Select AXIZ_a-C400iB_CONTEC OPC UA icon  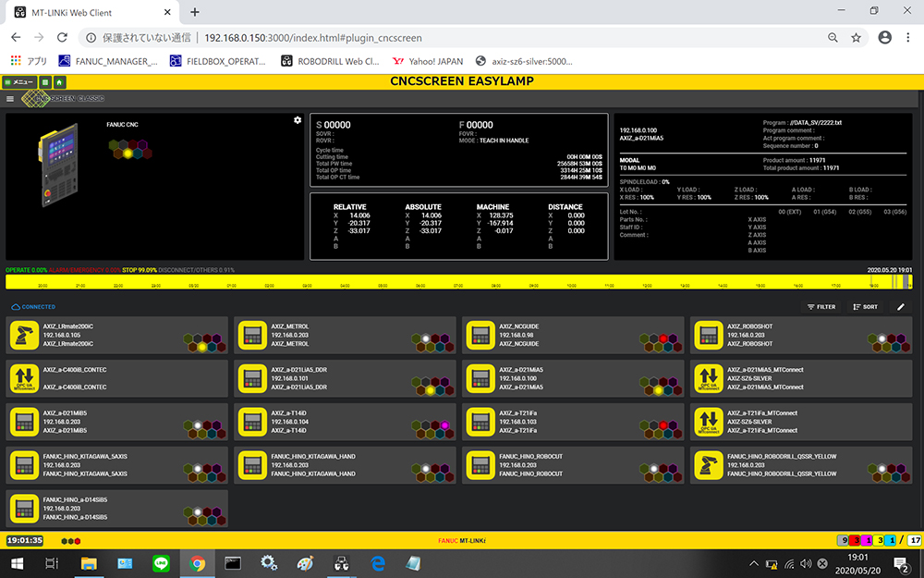[x=24, y=377]
